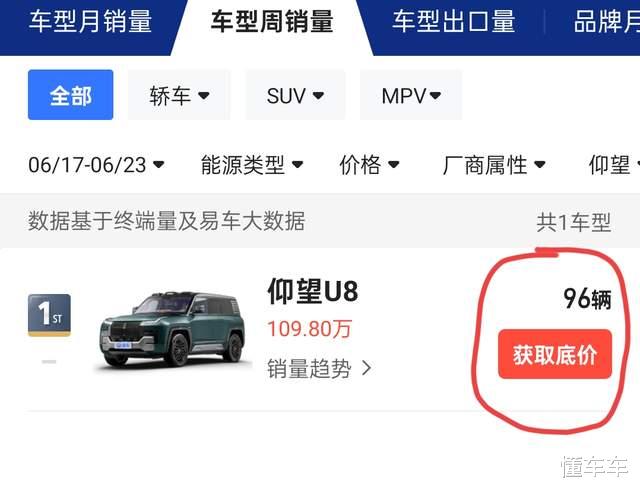Expand the SUV dropdown filter
This screenshot has width=640, height=493.
(x=296, y=95)
